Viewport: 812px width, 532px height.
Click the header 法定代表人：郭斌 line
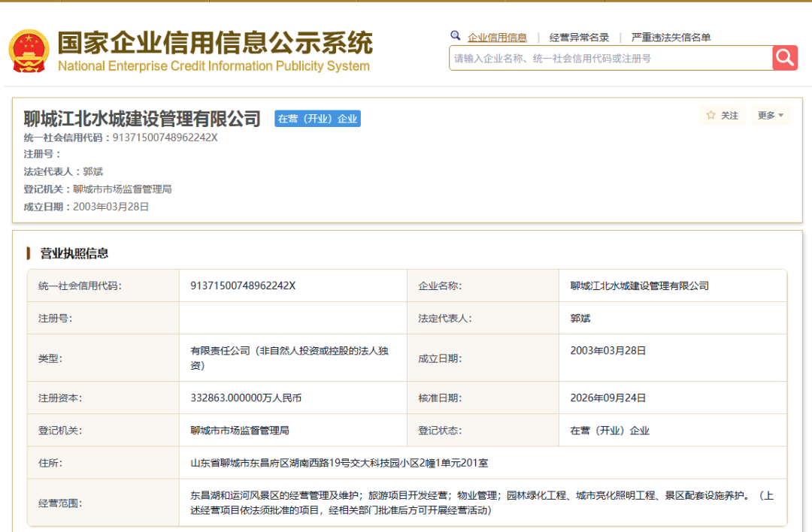pyautogui.click(x=63, y=171)
